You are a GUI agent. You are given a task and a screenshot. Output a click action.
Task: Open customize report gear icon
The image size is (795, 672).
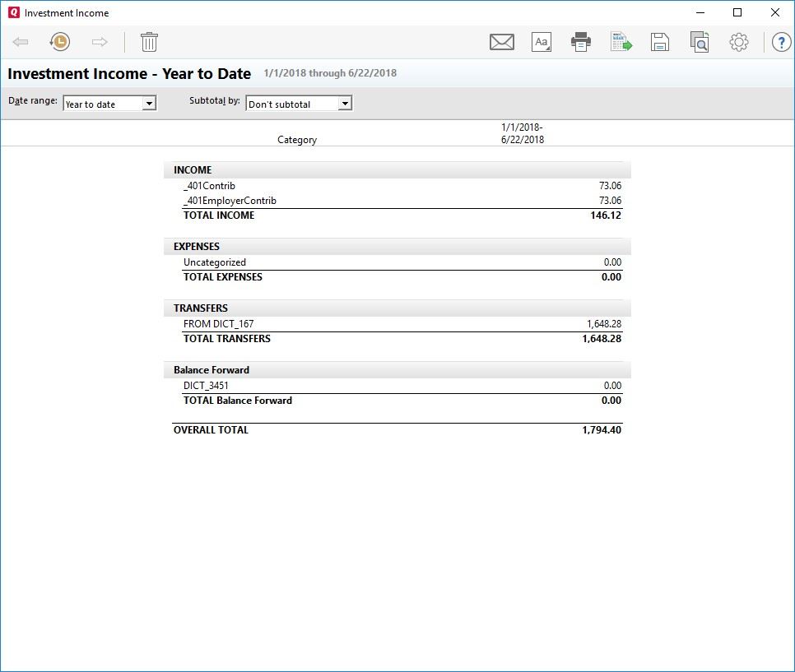click(x=738, y=42)
